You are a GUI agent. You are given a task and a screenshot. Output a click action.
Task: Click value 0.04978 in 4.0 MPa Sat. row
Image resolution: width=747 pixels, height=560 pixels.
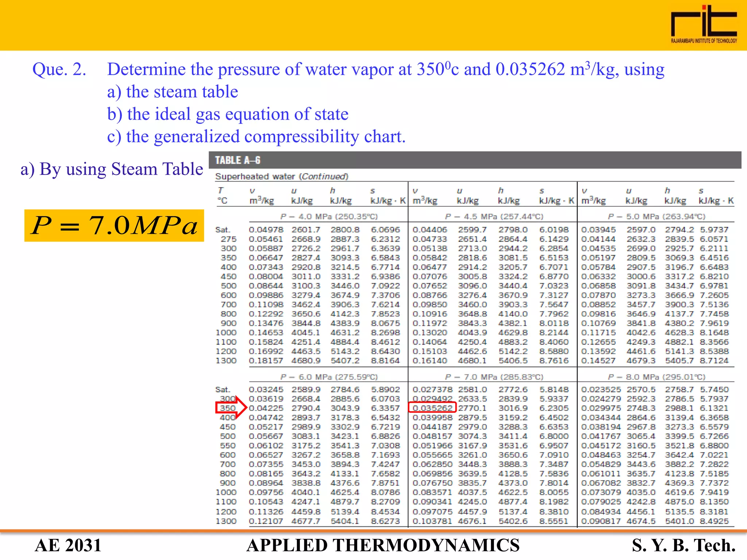coord(266,230)
